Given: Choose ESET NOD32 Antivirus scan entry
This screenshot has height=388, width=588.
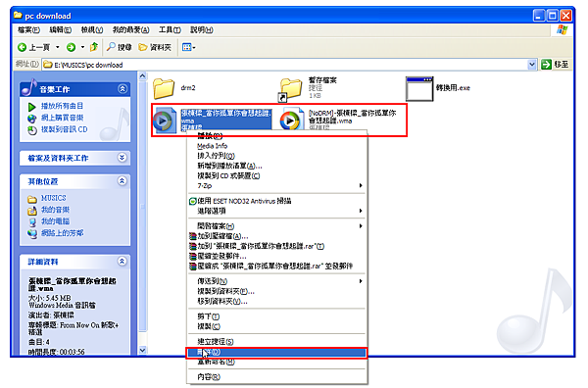Looking at the screenshot, I should [276, 201].
